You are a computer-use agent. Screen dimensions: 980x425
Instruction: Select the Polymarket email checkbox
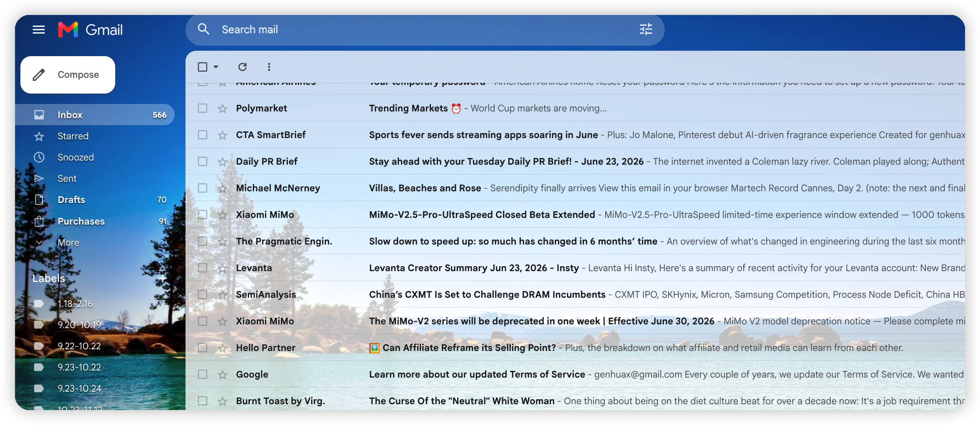click(x=203, y=108)
